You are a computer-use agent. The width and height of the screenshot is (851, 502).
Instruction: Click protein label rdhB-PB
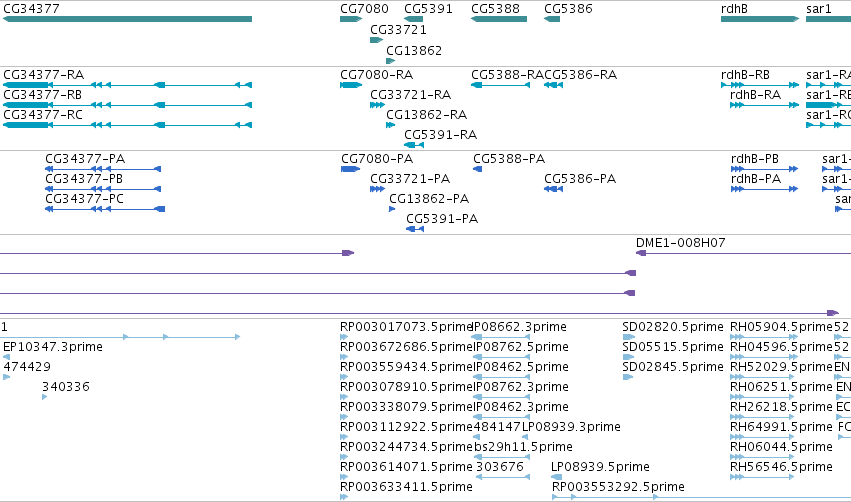(755, 158)
